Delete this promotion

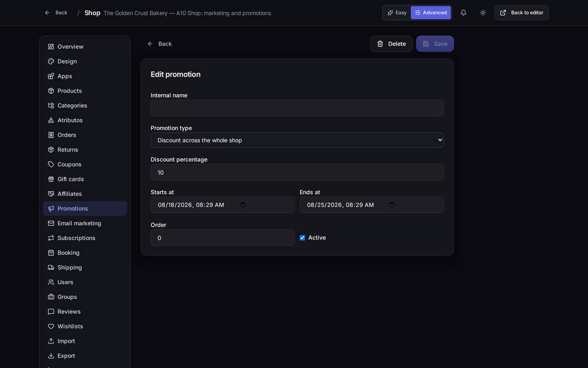click(x=391, y=44)
